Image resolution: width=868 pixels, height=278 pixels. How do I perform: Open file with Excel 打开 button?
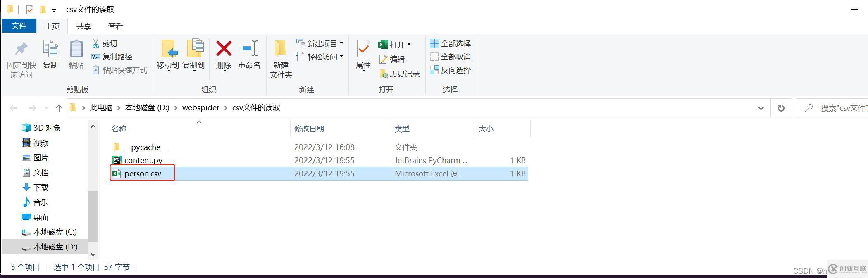click(x=391, y=44)
